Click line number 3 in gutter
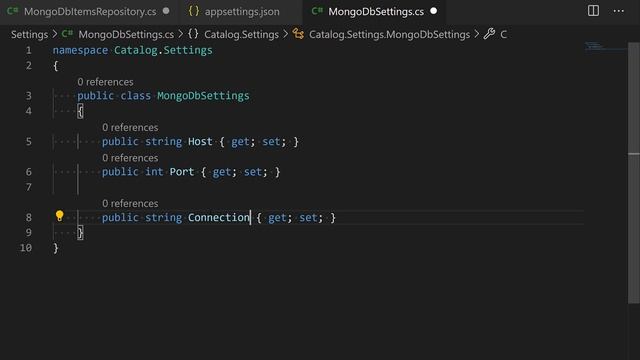640x360 pixels. point(29,96)
